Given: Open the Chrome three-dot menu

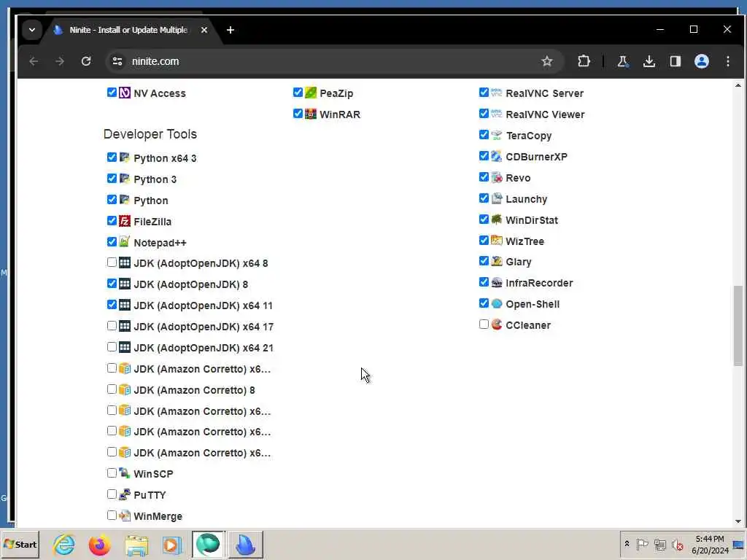Looking at the screenshot, I should pos(727,61).
